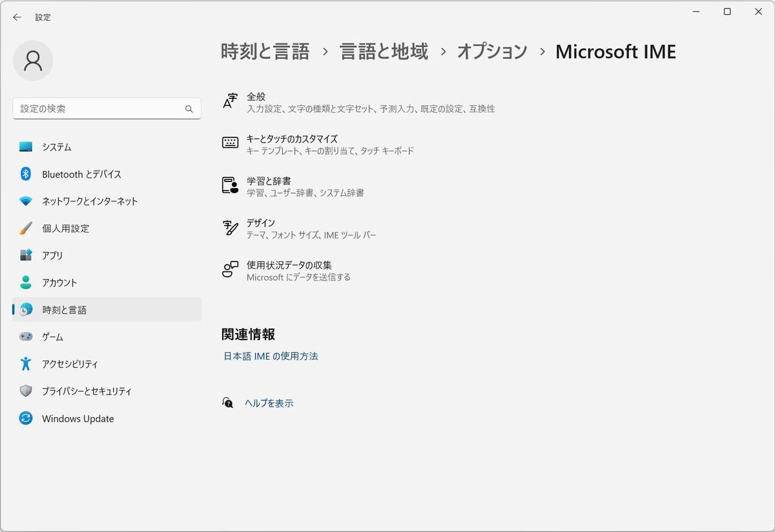Click the アプリ grid icon
This screenshot has width=775, height=532.
26,256
